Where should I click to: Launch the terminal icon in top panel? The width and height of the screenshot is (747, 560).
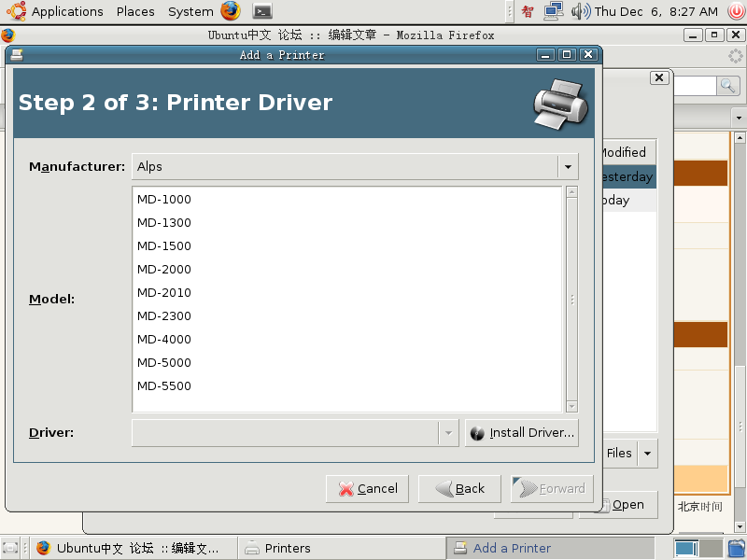[262, 11]
